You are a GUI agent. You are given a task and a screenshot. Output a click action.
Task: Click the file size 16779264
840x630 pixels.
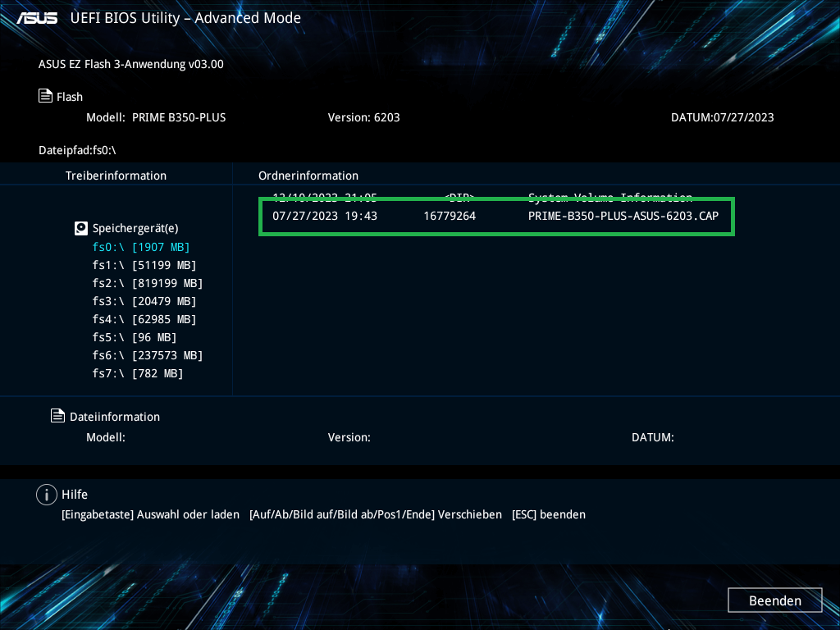coord(450,216)
